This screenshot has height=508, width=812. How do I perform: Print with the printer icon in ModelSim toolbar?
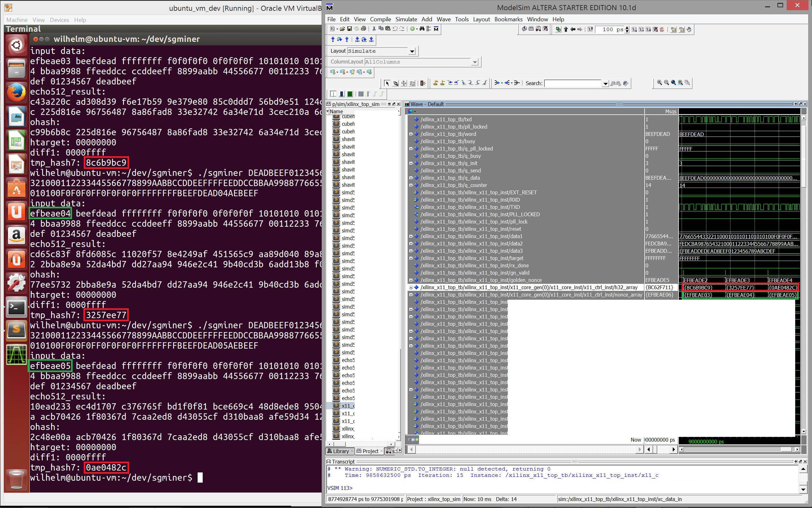coord(364,29)
